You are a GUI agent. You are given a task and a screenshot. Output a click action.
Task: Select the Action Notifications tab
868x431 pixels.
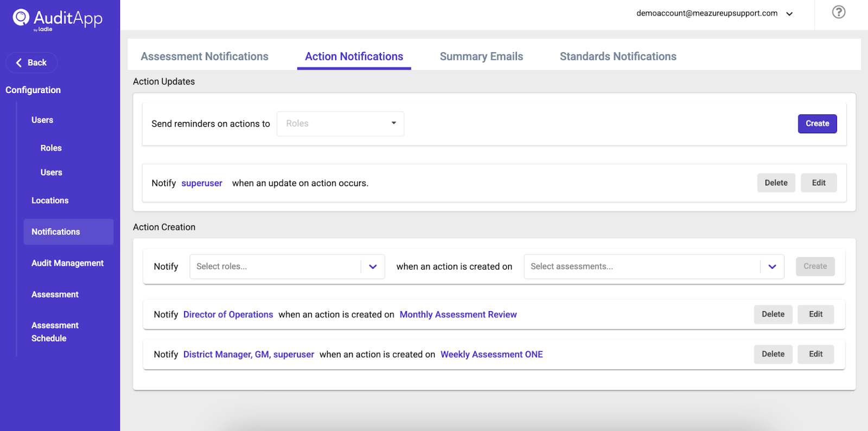[354, 56]
